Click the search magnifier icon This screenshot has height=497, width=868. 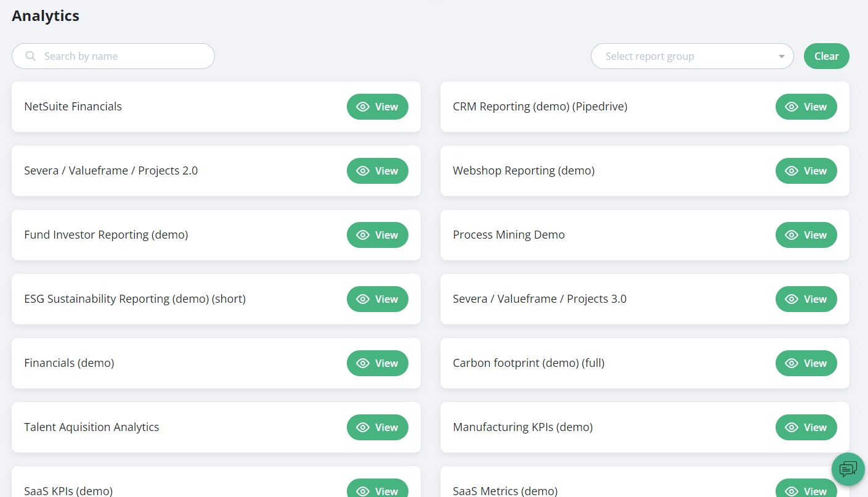(31, 57)
